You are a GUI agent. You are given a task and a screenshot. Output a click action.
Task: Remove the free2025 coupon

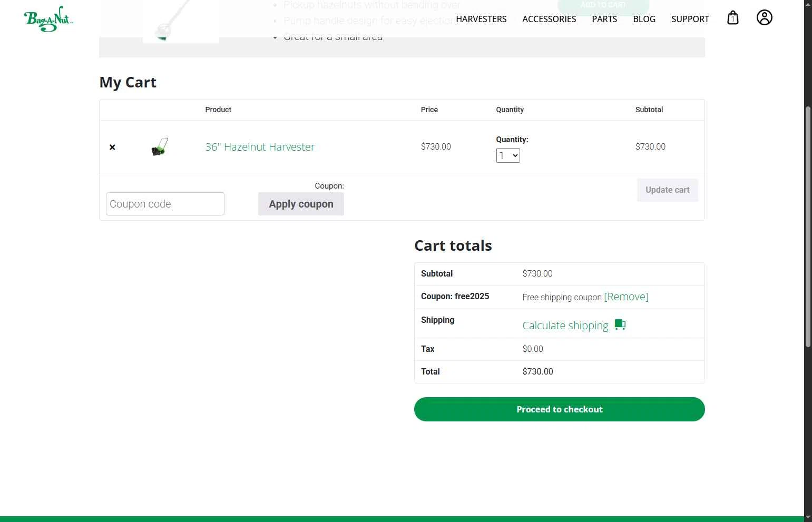tap(626, 297)
